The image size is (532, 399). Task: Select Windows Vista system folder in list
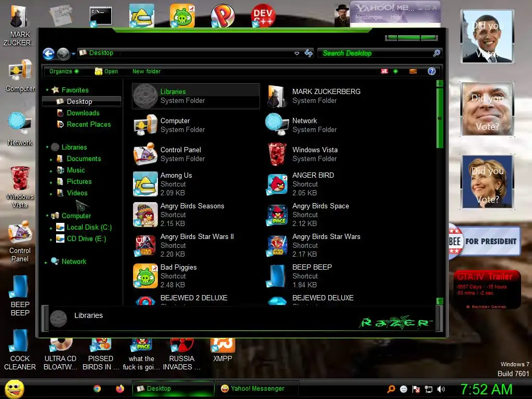coord(328,154)
